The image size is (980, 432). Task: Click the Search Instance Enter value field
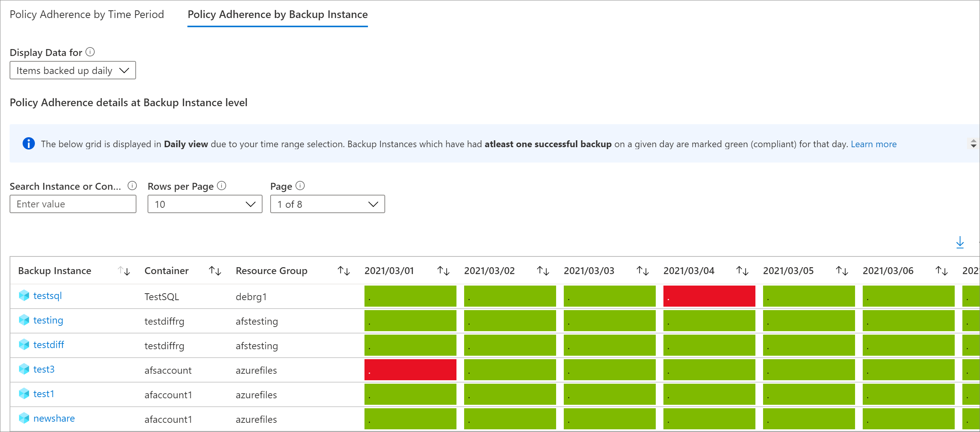click(73, 204)
